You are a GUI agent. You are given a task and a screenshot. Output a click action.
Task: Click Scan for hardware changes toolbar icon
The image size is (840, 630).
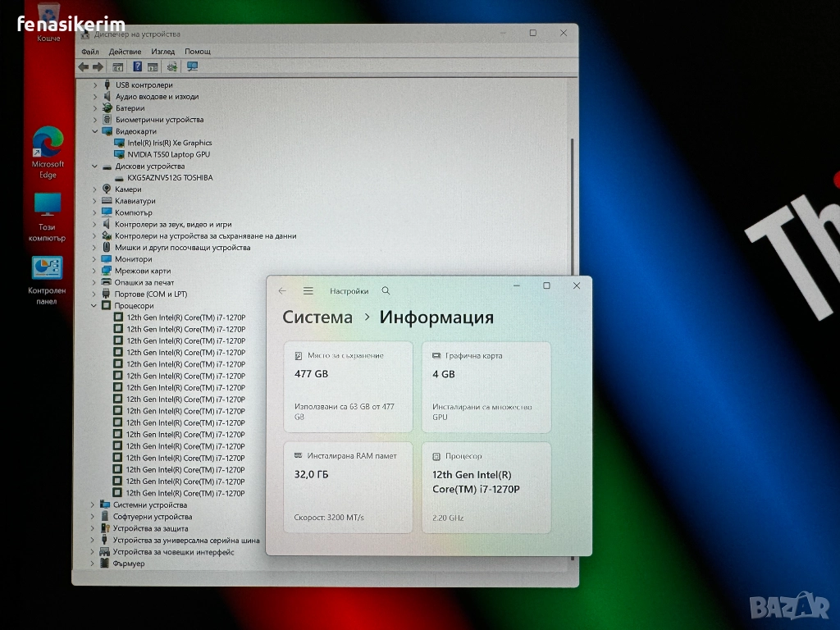[x=171, y=66]
